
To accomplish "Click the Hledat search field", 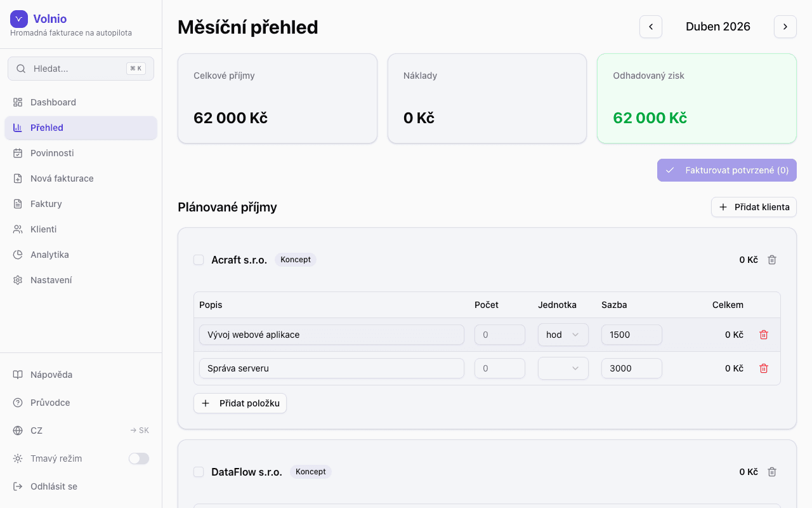I will [x=81, y=68].
